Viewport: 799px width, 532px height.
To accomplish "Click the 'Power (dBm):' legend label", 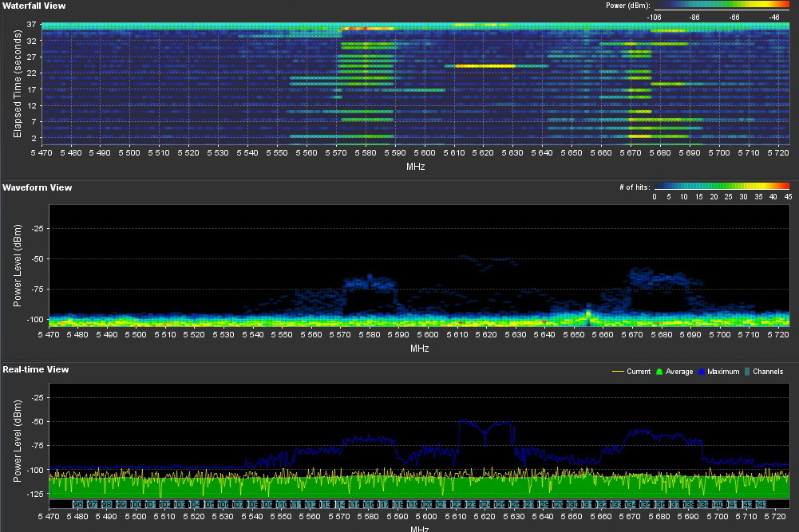I will point(627,6).
